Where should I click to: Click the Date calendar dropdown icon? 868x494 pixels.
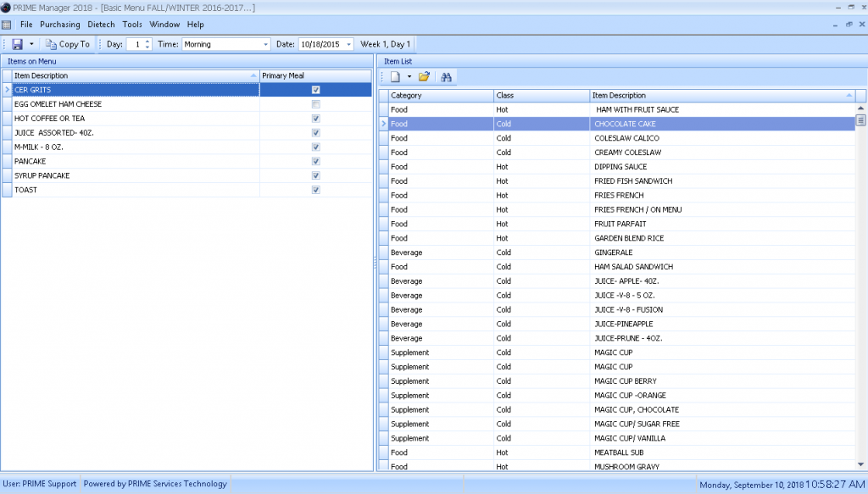point(347,44)
